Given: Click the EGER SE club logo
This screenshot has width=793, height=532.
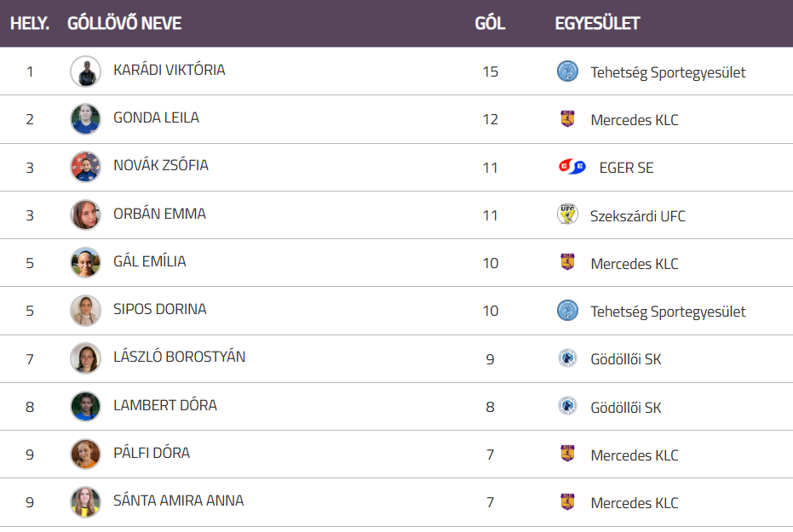Looking at the screenshot, I should coord(572,168).
